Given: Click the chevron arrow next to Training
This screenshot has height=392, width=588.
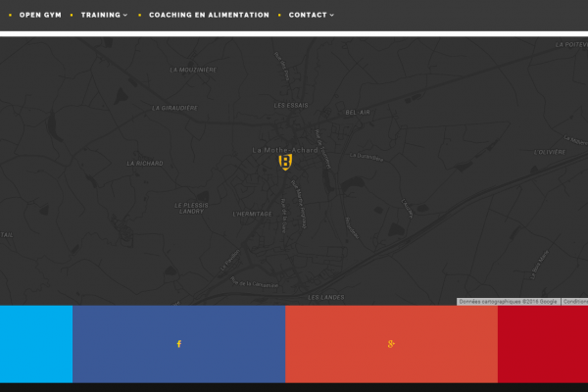Looking at the screenshot, I should tap(125, 16).
